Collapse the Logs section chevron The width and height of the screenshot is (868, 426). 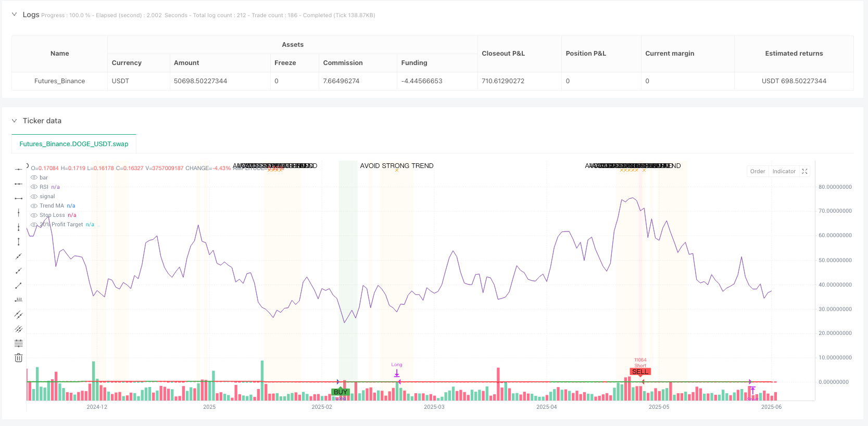pyautogui.click(x=14, y=15)
